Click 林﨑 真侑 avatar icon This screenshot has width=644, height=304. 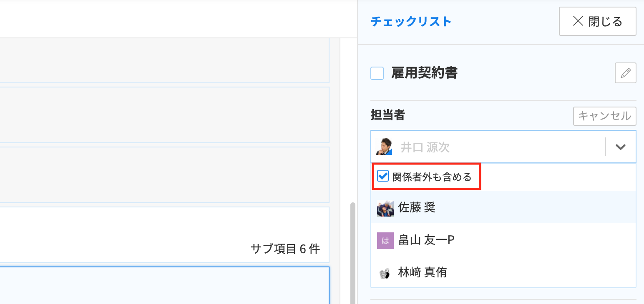tap(385, 273)
